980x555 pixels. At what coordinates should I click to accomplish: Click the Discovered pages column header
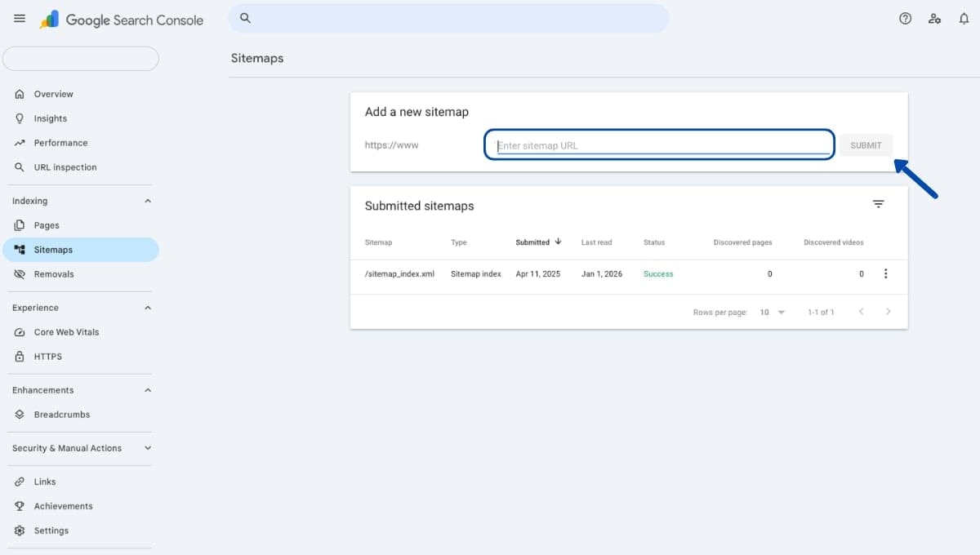click(742, 242)
